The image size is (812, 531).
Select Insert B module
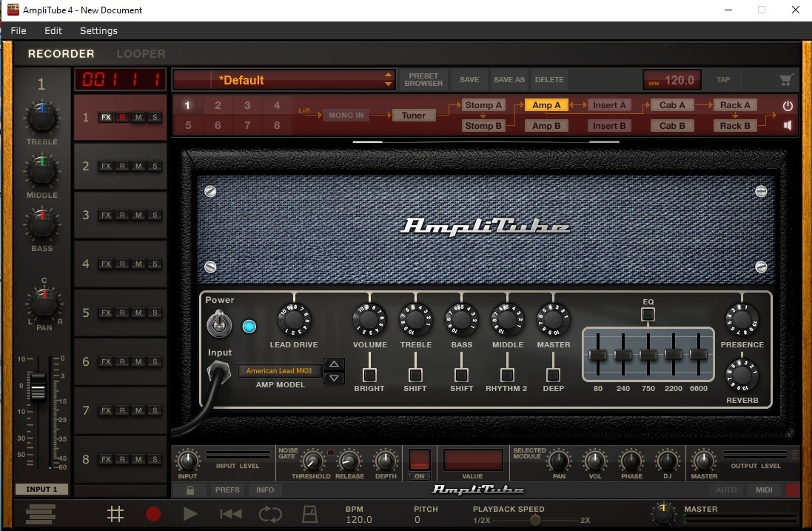click(x=609, y=126)
